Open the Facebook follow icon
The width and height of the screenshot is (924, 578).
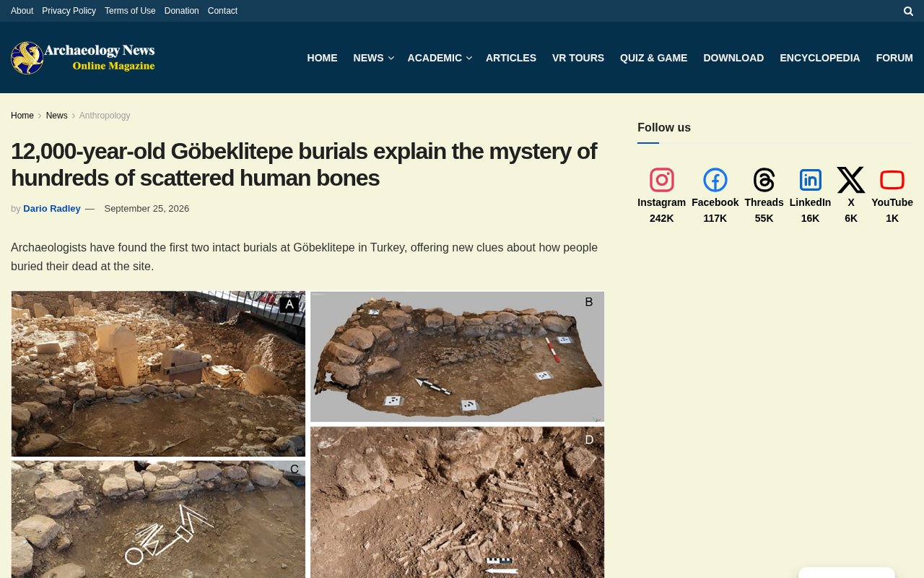click(x=715, y=180)
